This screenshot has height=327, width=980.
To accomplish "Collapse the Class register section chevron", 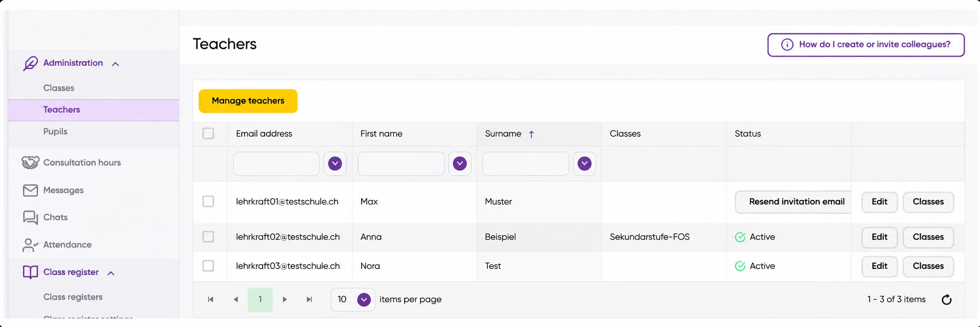I will [x=111, y=273].
